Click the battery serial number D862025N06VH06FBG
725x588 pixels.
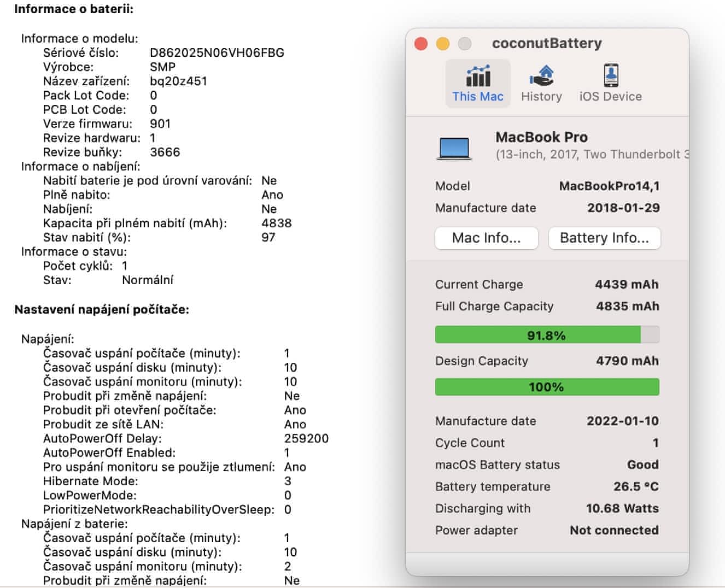(217, 53)
